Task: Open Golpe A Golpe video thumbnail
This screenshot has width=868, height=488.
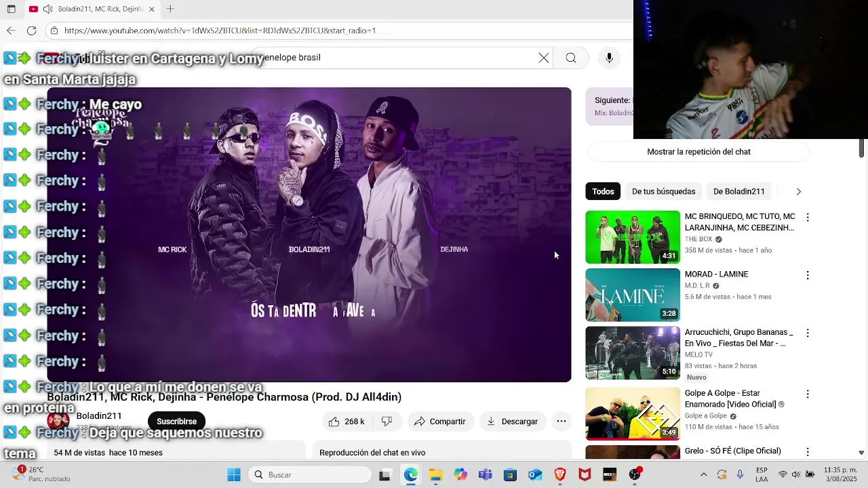Action: (633, 413)
